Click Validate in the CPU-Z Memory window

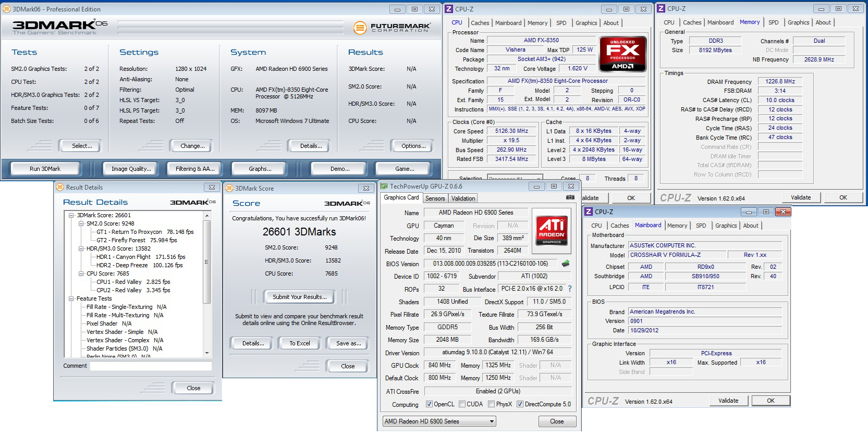[801, 197]
